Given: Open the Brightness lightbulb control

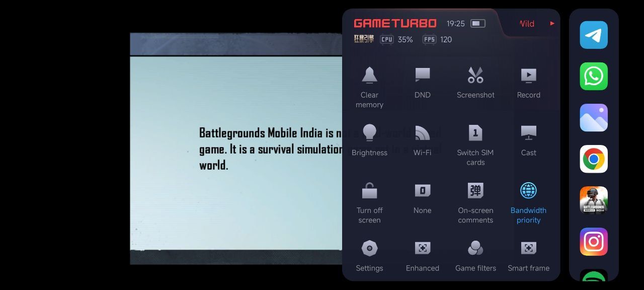Looking at the screenshot, I should point(369,133).
